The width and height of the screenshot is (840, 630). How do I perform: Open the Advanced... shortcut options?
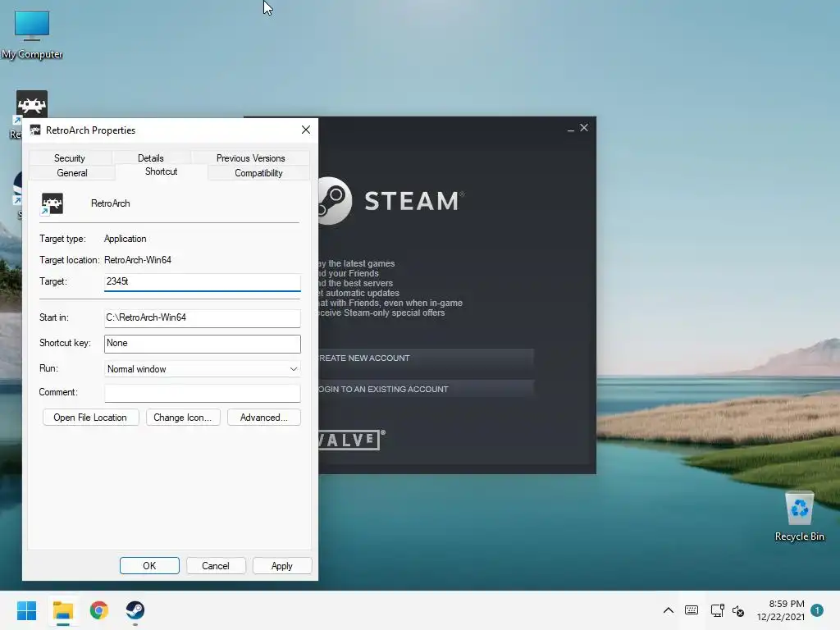pos(263,418)
